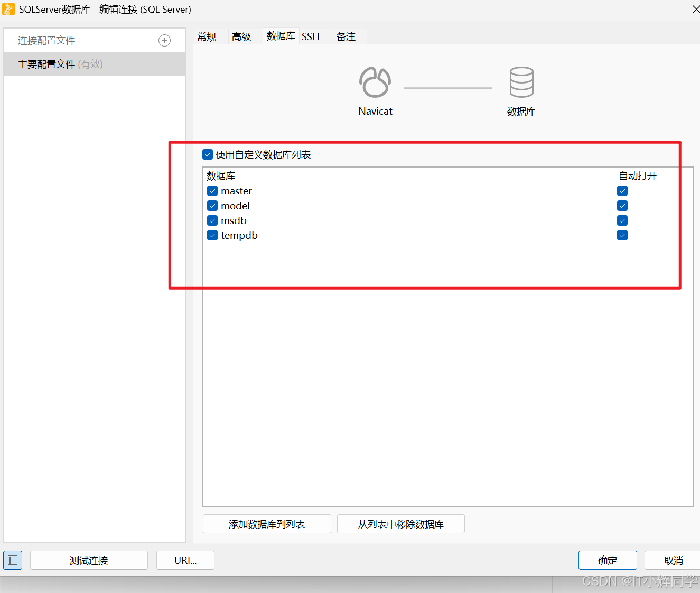This screenshot has height=593, width=700.
Task: Click the database cylinder icon in diagram
Action: point(521,82)
